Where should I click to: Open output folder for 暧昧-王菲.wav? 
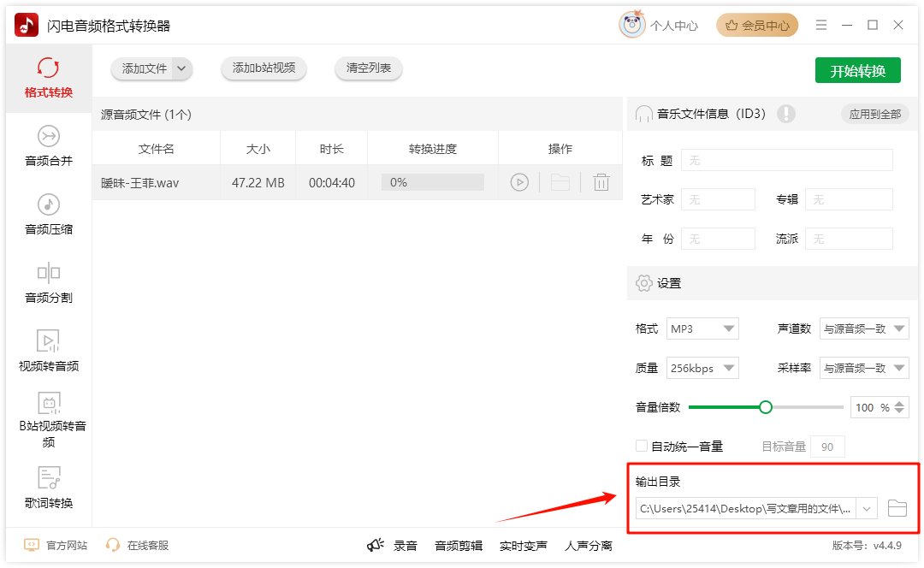pyautogui.click(x=560, y=183)
